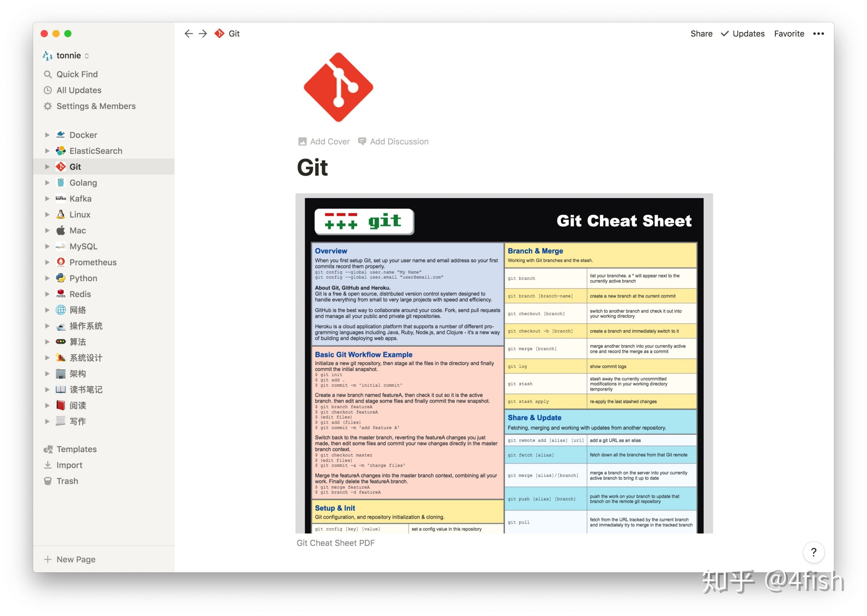
Task: Expand the Redis page toggle arrow
Action: [x=47, y=294]
